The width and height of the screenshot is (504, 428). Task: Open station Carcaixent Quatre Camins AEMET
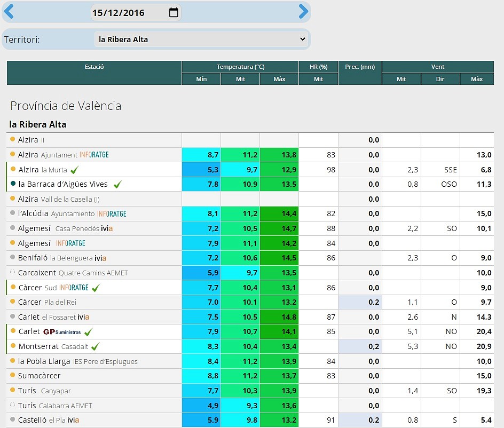(x=73, y=273)
